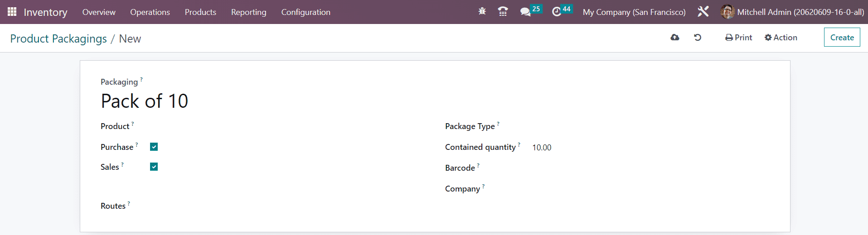Open the Action gear dropdown
The height and width of the screenshot is (235, 868).
[781, 38]
